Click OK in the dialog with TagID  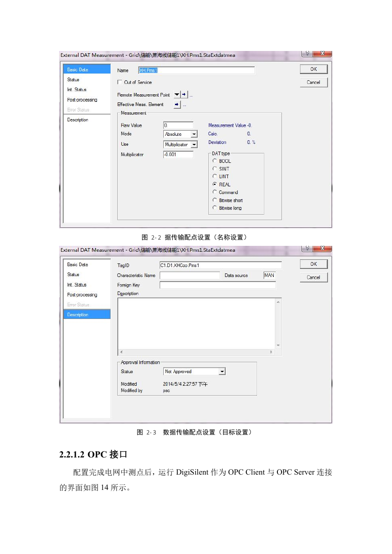[314, 264]
